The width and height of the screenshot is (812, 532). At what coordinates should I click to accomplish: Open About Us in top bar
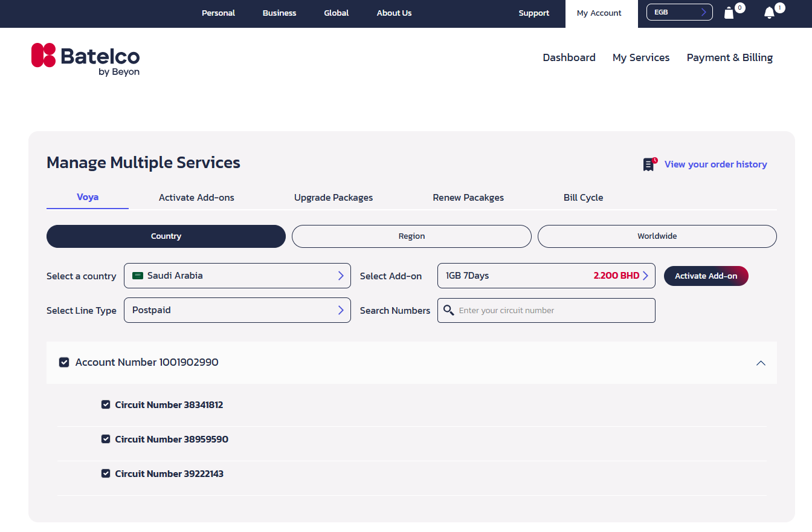point(395,13)
